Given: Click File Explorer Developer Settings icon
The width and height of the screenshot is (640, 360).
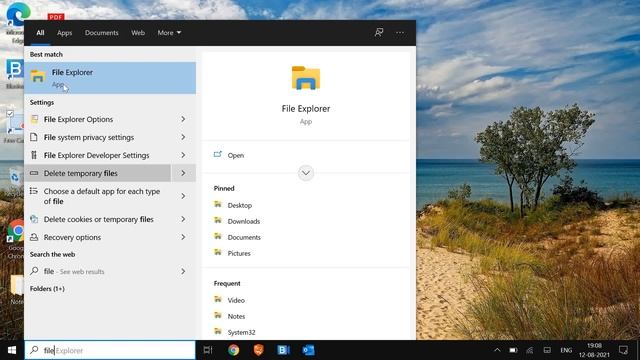Looking at the screenshot, I should point(34,155).
